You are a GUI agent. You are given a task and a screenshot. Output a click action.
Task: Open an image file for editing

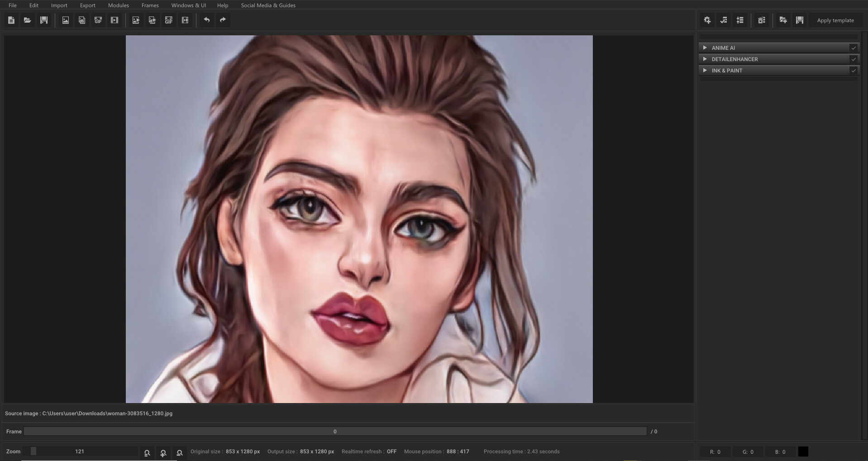tap(27, 20)
